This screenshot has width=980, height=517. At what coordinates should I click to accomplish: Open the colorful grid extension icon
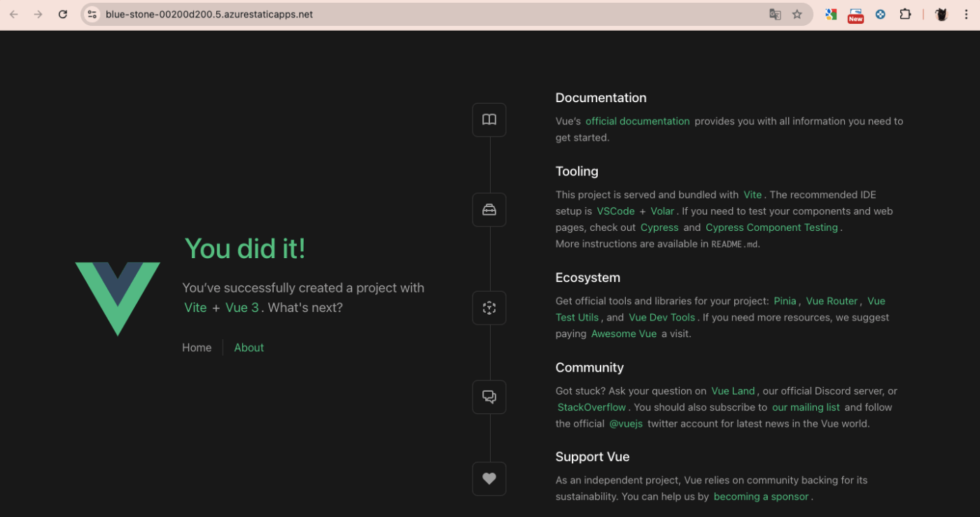(831, 14)
